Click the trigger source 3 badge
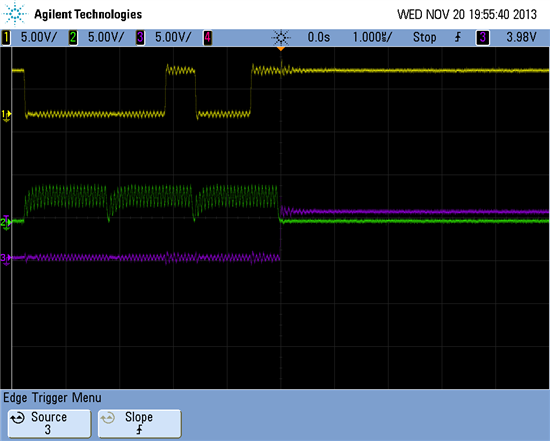Viewport: 550px width, 441px height. 482,38
